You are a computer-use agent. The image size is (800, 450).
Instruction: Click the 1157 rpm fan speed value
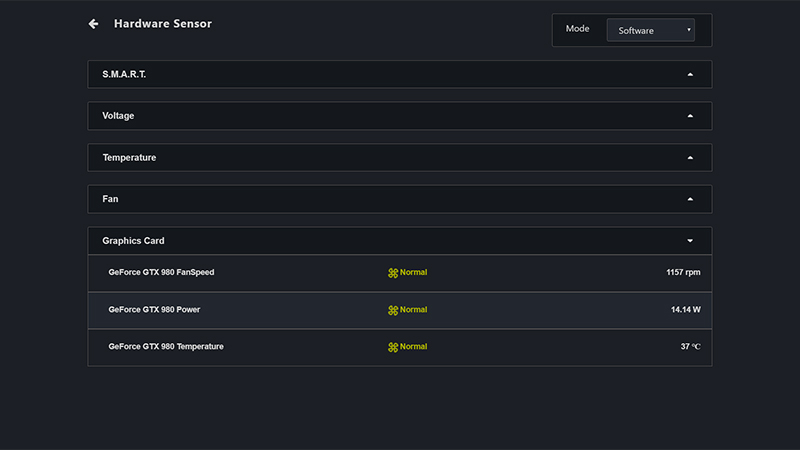point(683,272)
